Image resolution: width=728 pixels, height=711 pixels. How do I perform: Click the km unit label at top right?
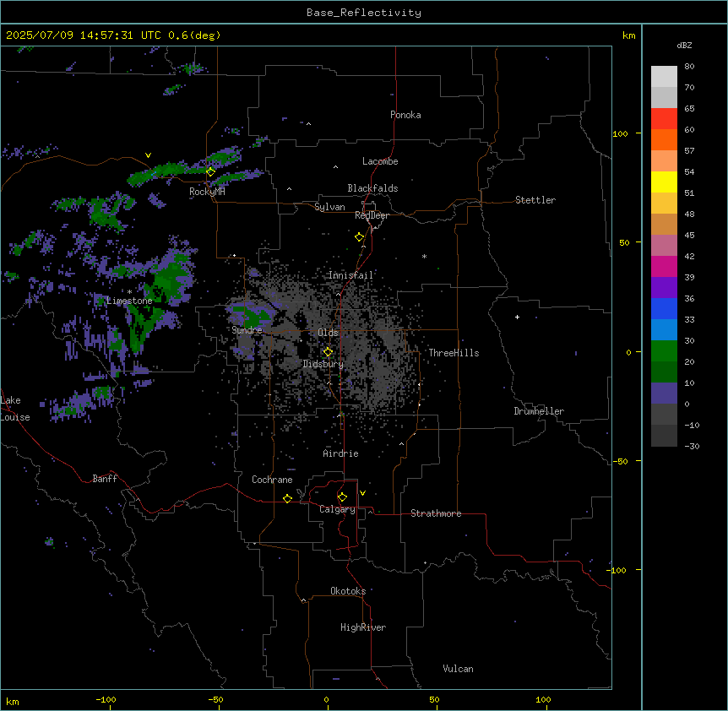click(628, 35)
